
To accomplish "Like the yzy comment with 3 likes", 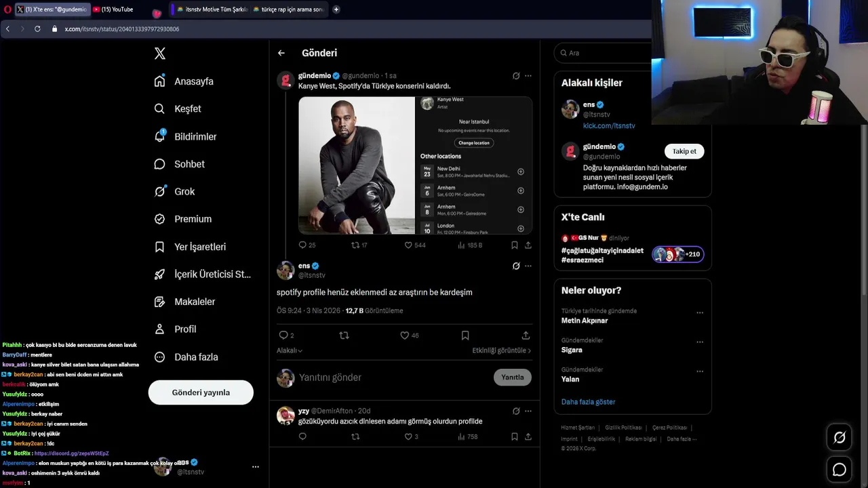I will (412, 436).
